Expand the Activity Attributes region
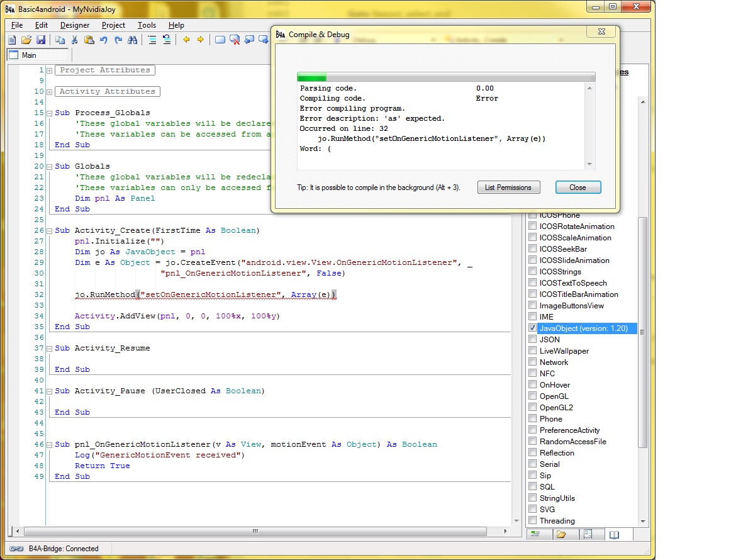This screenshot has height=560, width=731. click(50, 92)
